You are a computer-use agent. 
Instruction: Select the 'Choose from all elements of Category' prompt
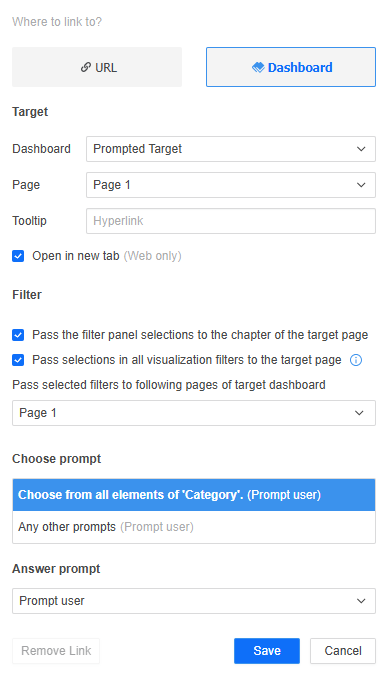point(194,495)
